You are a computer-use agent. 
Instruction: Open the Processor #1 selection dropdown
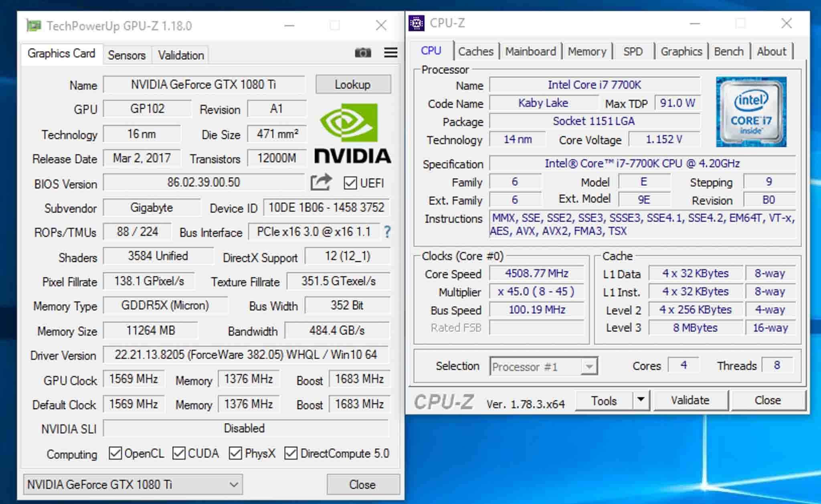544,366
